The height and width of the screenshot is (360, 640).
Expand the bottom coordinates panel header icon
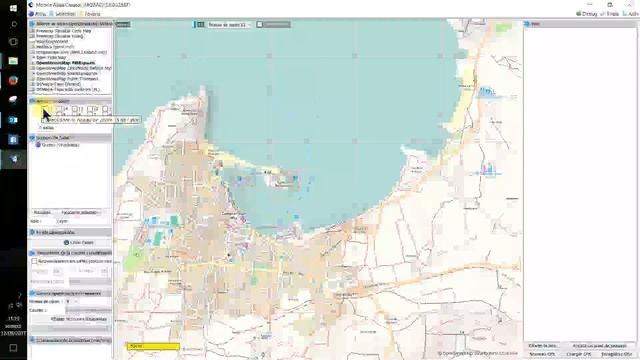(32, 340)
